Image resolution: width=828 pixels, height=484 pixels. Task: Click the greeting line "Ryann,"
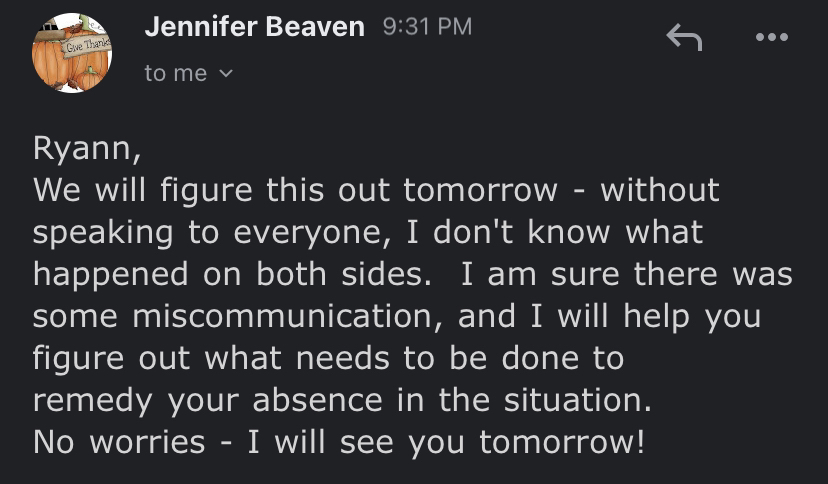click(x=87, y=148)
